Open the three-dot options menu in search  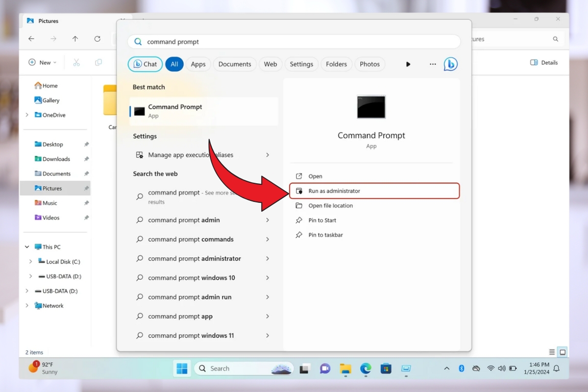click(433, 64)
